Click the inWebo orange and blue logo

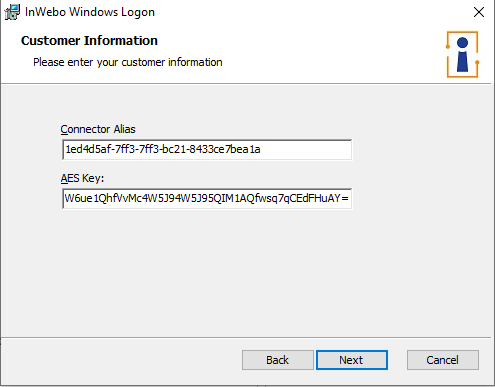click(x=462, y=54)
